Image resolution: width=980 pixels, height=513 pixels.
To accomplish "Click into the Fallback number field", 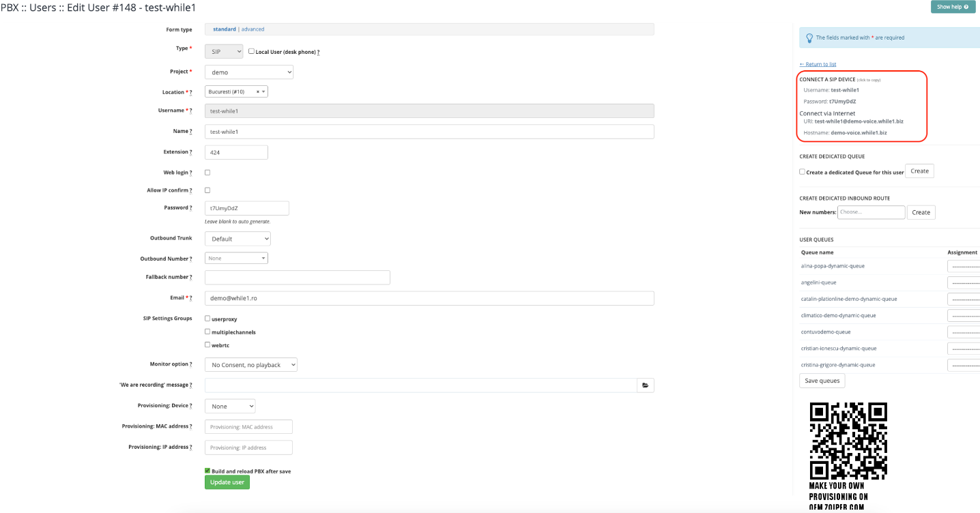I will (297, 277).
